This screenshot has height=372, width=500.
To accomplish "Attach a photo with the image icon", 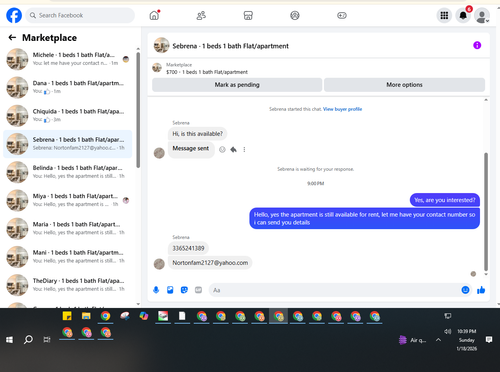I will coord(170,290).
